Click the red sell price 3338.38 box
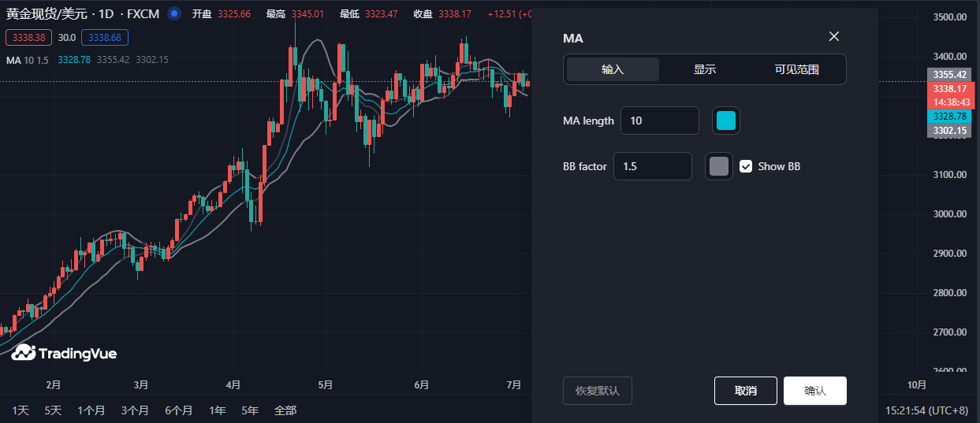 pyautogui.click(x=28, y=37)
